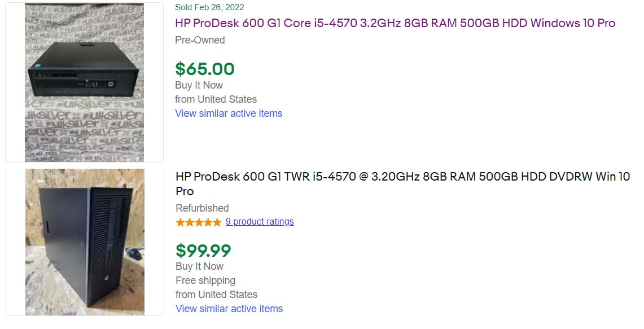Click the middle orange rating star
The image size is (644, 329).
[199, 222]
